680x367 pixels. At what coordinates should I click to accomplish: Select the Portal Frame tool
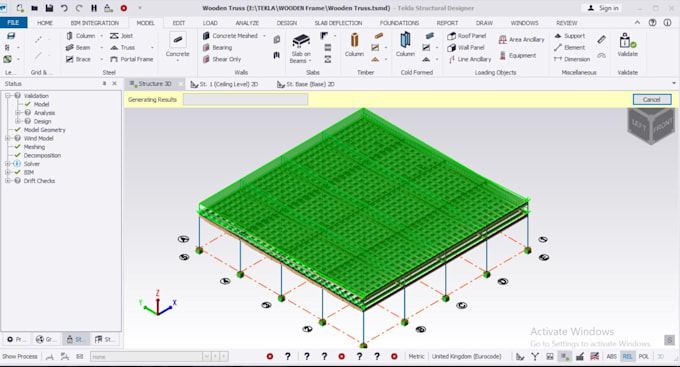click(131, 59)
